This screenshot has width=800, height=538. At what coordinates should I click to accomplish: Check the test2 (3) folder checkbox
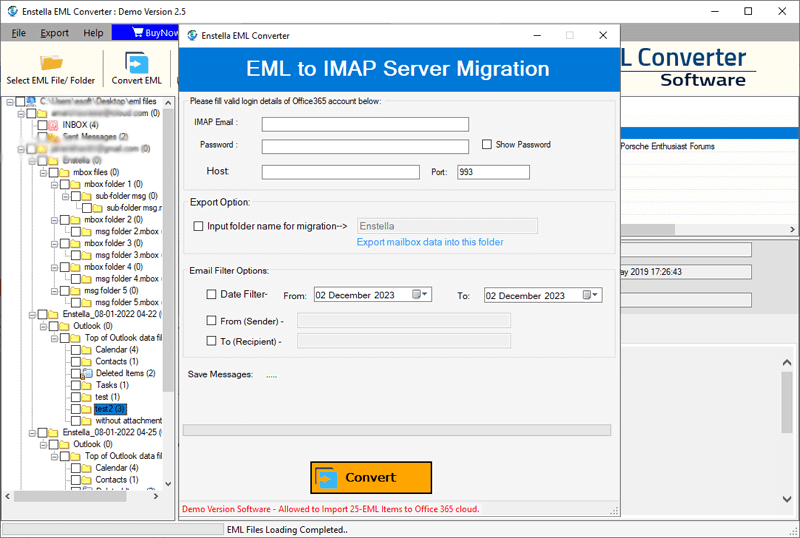(x=76, y=409)
